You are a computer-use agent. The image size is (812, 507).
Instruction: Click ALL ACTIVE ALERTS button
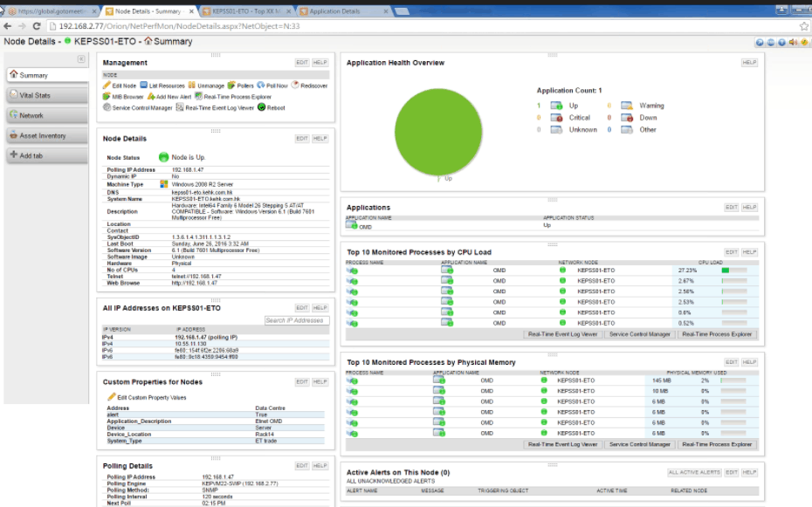[x=696, y=471]
